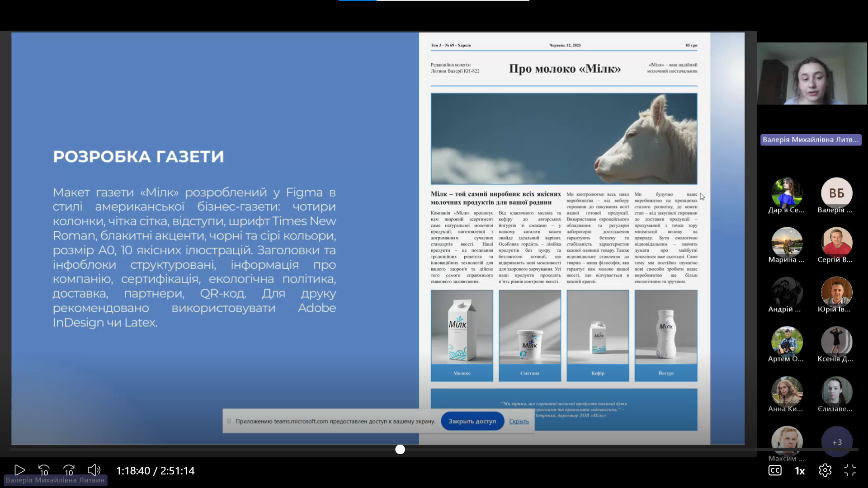The image size is (868, 488).
Task: Click the 'РОЗРОБКА ГАЗЕТИ' slide heading
Action: [x=138, y=156]
